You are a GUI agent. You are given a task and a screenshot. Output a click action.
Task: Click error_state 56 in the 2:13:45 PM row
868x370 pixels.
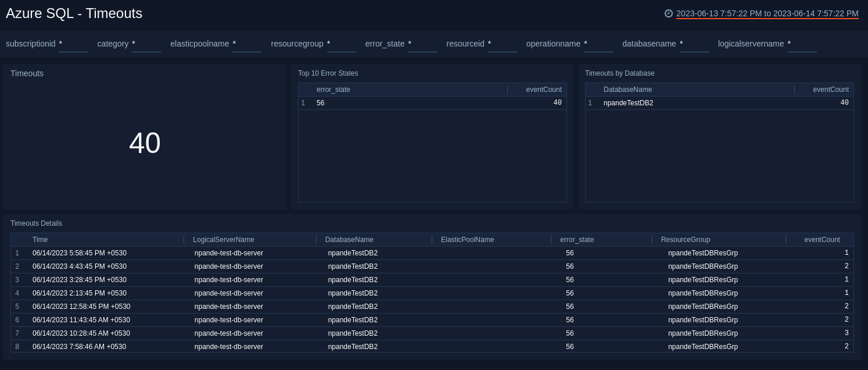(570, 293)
